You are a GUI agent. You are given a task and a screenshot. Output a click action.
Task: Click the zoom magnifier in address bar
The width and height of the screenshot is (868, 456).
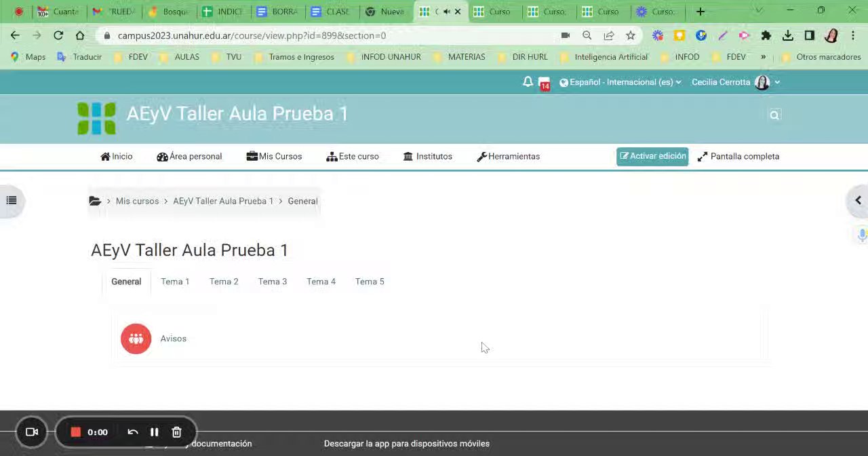[587, 35]
